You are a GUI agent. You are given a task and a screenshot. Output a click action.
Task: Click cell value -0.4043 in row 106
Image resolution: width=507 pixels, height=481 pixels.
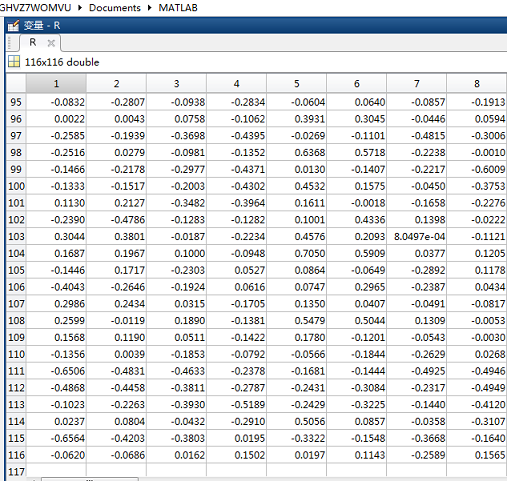click(x=56, y=287)
